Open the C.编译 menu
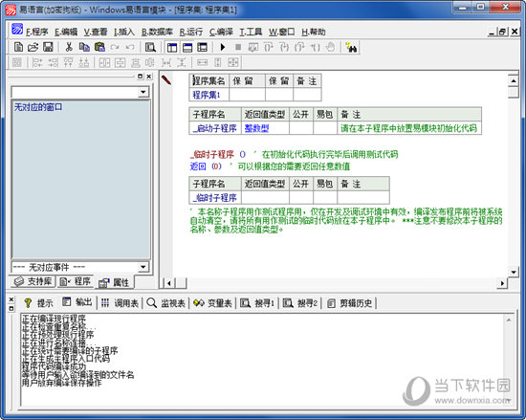The height and width of the screenshot is (420, 526). (222, 33)
